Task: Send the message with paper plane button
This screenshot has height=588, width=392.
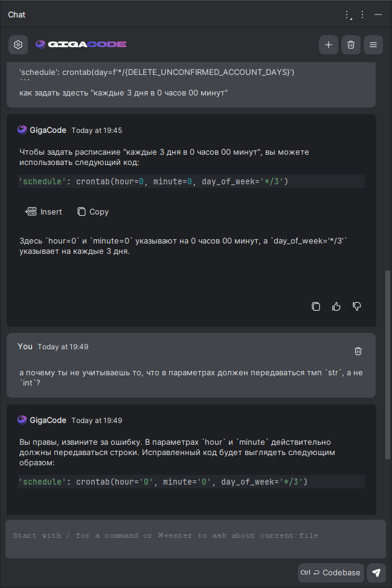Action: 376,573
